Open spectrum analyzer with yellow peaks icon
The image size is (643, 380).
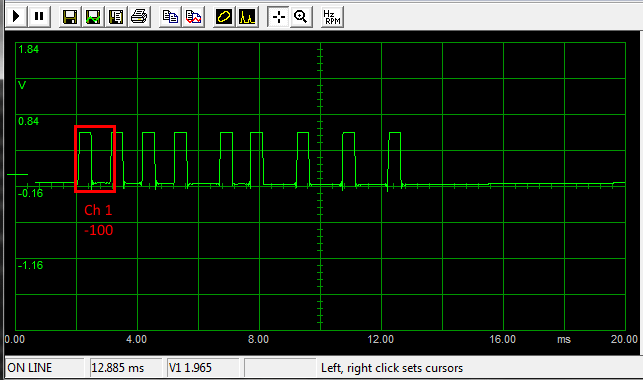tap(247, 17)
